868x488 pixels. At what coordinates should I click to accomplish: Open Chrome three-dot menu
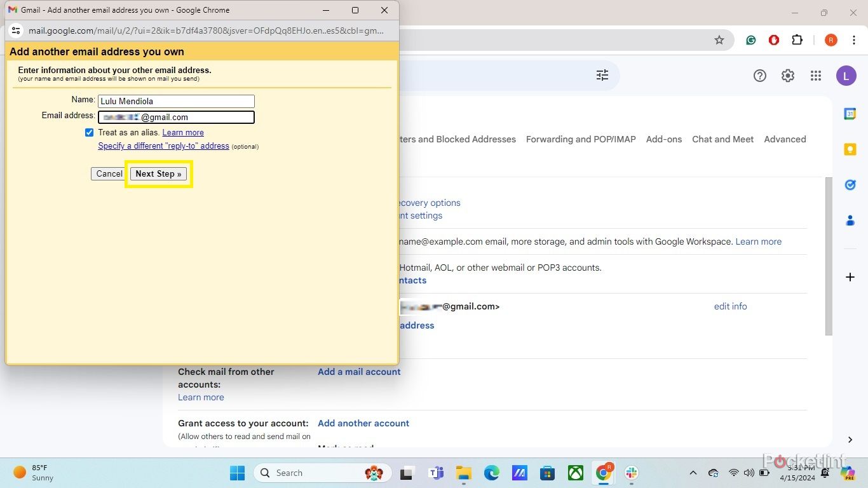tap(854, 40)
